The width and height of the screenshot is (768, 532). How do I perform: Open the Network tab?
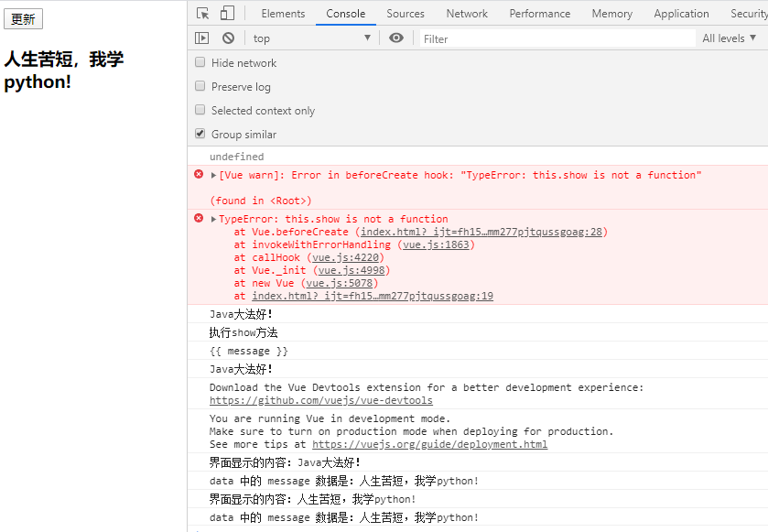(467, 14)
